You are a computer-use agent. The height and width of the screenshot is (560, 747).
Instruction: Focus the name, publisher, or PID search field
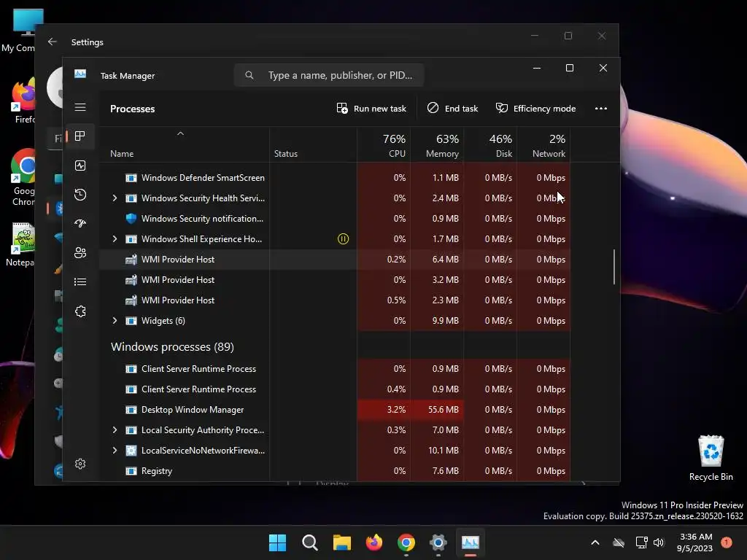tap(329, 75)
